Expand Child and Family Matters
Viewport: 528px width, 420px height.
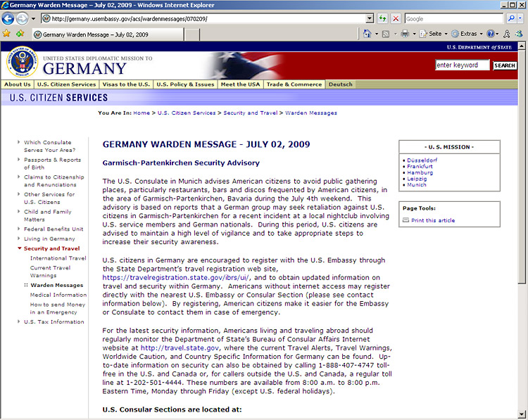tap(47, 215)
